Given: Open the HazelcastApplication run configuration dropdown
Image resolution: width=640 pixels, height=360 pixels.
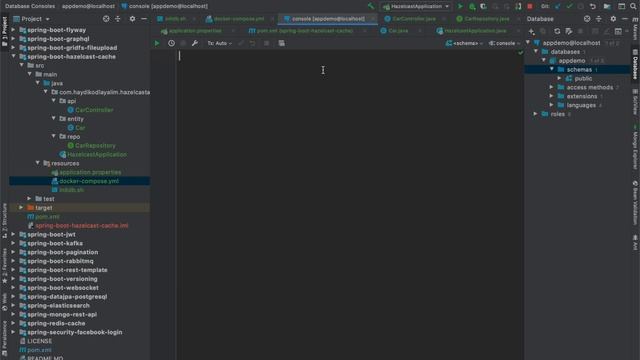Looking at the screenshot, I should pyautogui.click(x=416, y=7).
